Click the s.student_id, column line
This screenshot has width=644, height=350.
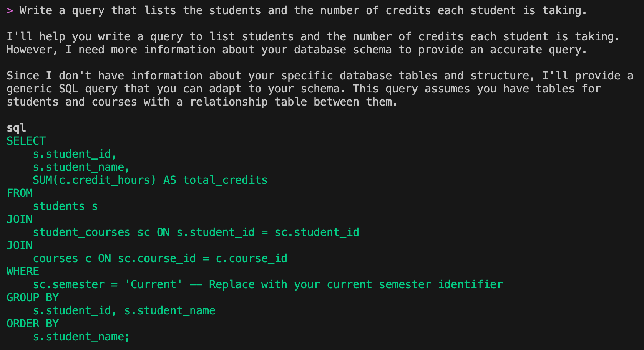click(75, 154)
